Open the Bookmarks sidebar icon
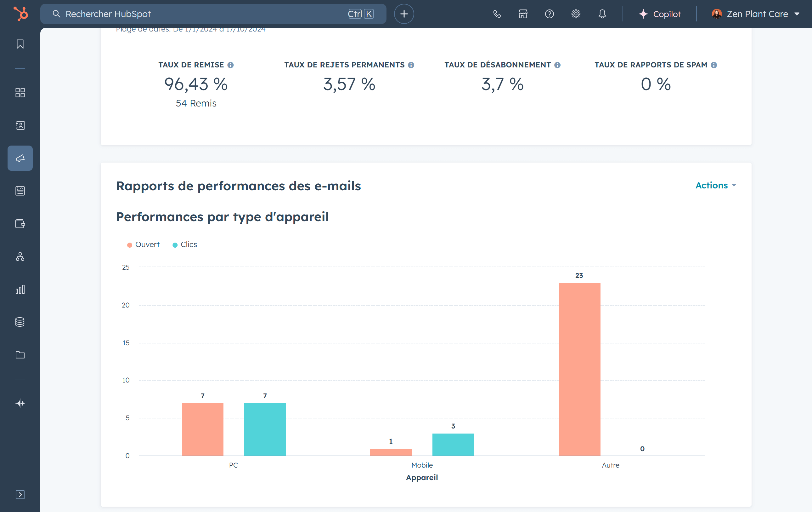The height and width of the screenshot is (512, 812). [20, 44]
